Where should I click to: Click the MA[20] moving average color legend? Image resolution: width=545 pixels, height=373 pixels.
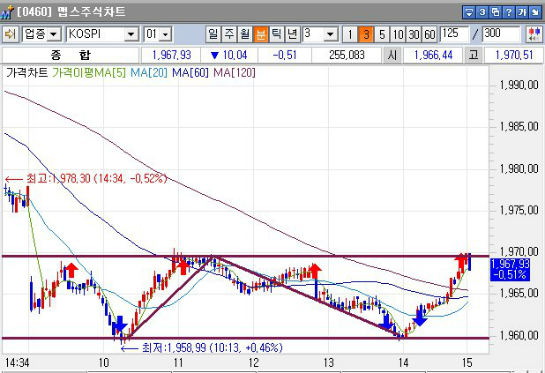point(149,73)
